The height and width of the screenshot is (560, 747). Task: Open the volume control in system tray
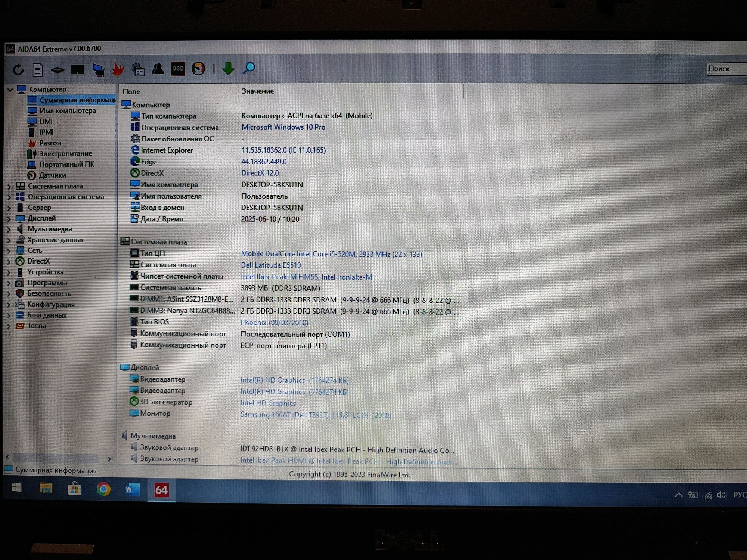coord(722,495)
